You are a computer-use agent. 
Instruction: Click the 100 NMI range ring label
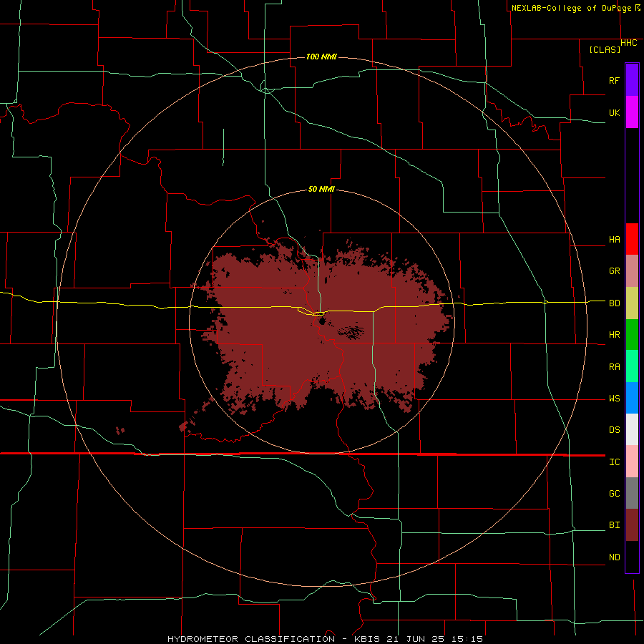click(321, 57)
